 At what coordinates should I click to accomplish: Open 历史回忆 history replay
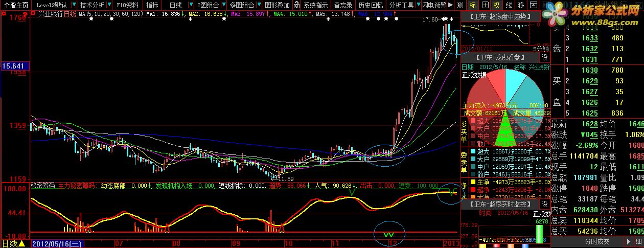(371, 5)
